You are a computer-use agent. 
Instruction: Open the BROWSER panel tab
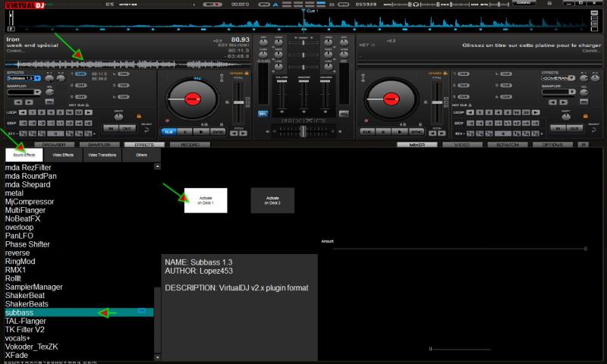pos(53,144)
